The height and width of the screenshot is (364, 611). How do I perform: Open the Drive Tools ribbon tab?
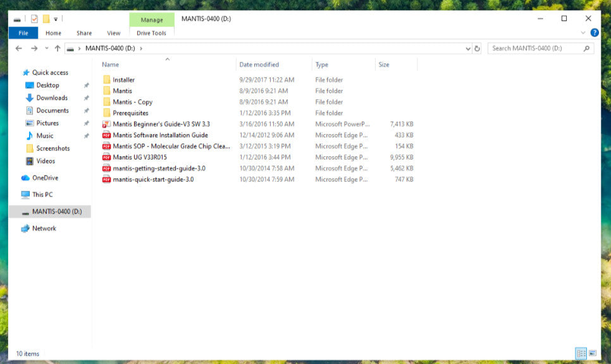coord(152,33)
